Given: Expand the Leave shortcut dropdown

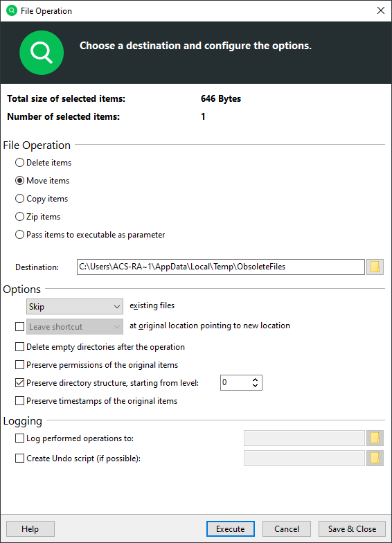Looking at the screenshot, I should 75,327.
